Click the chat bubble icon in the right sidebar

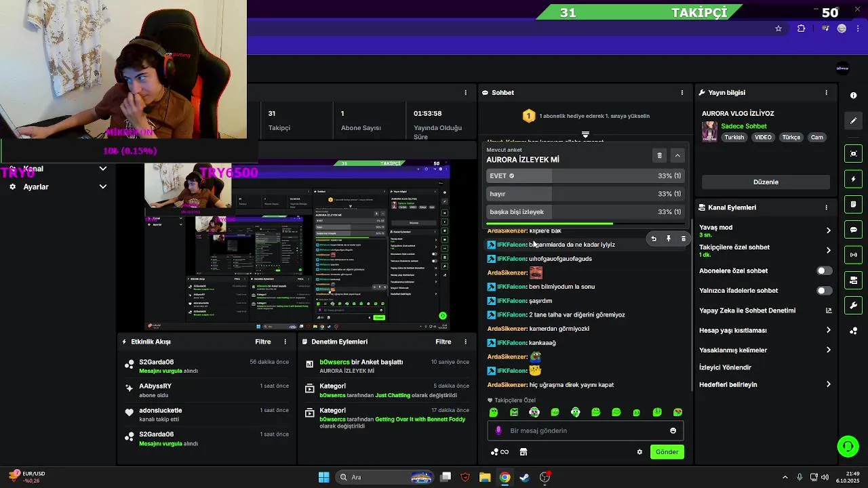click(x=853, y=230)
